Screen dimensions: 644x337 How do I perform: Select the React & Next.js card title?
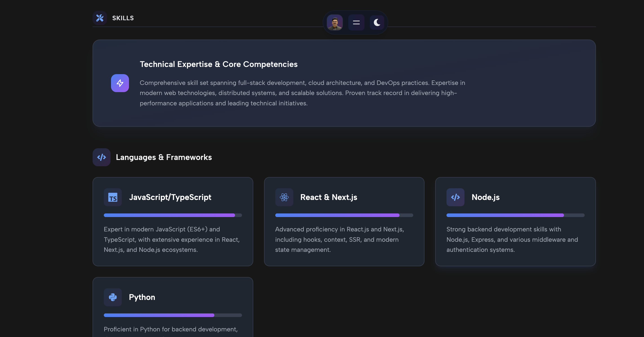click(329, 197)
